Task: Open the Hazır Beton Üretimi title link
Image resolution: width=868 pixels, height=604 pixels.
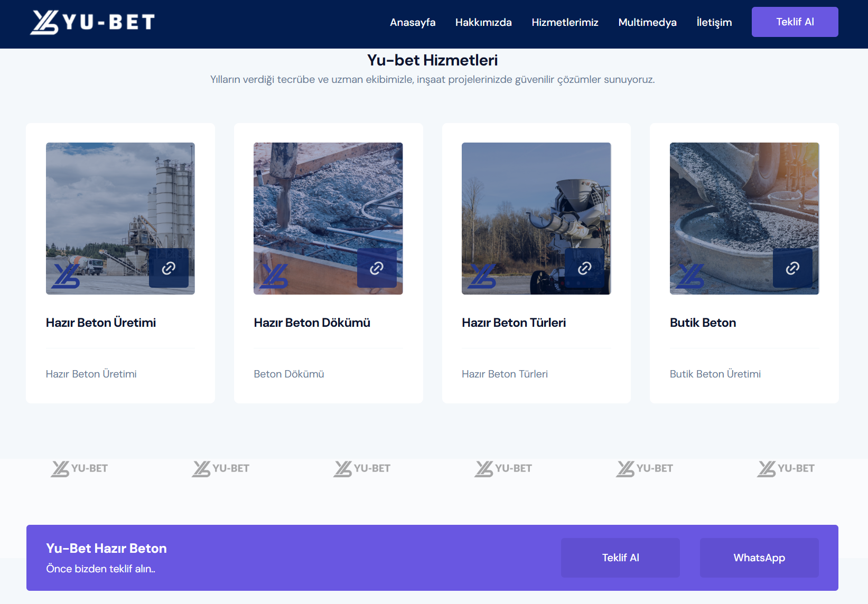Action: 101,323
